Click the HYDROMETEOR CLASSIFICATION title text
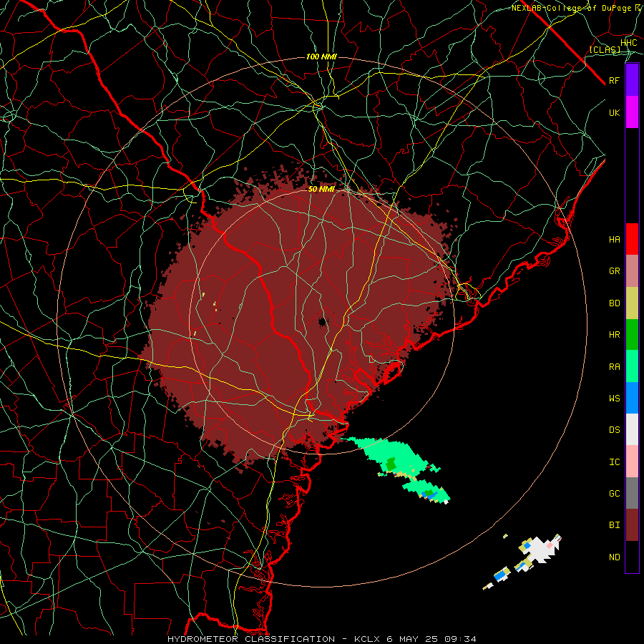This screenshot has width=644, height=644. pos(251,639)
